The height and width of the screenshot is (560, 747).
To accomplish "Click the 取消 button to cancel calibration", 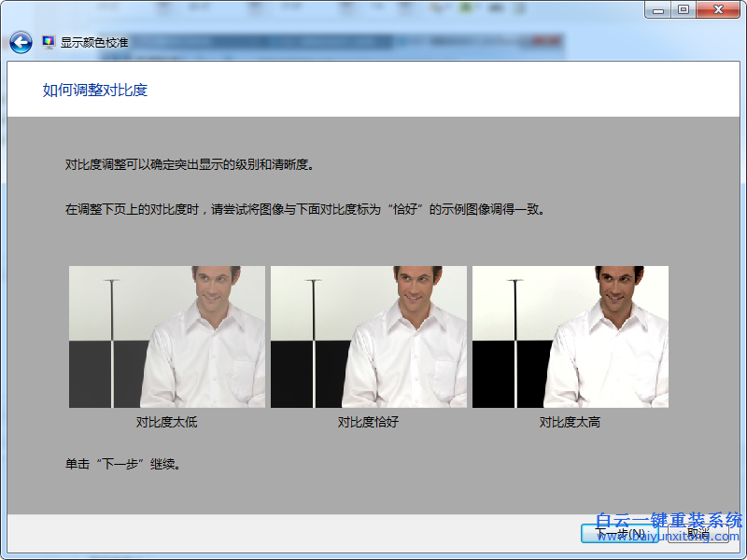I will point(698,532).
